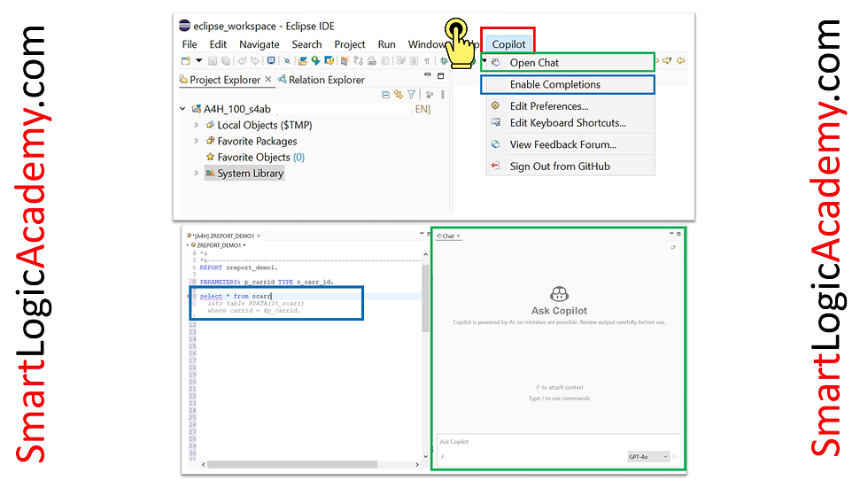Click editor vertical scrollbar up arrow
This screenshot has height=488, width=868.
(x=425, y=254)
